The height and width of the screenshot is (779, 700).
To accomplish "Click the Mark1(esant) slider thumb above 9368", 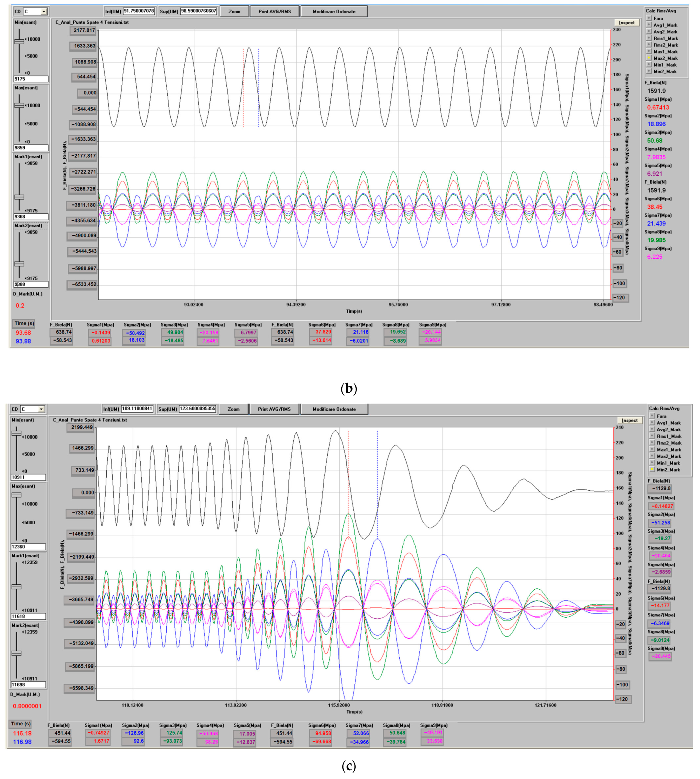I will coord(19,197).
